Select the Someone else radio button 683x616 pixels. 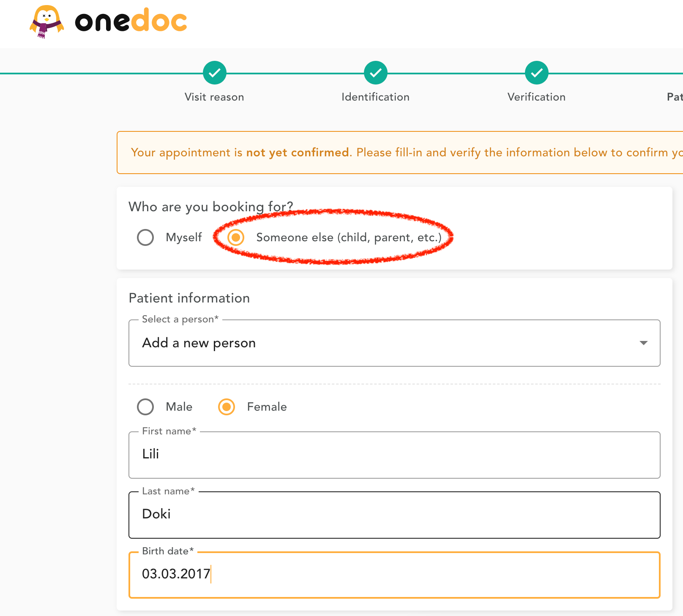(x=236, y=237)
